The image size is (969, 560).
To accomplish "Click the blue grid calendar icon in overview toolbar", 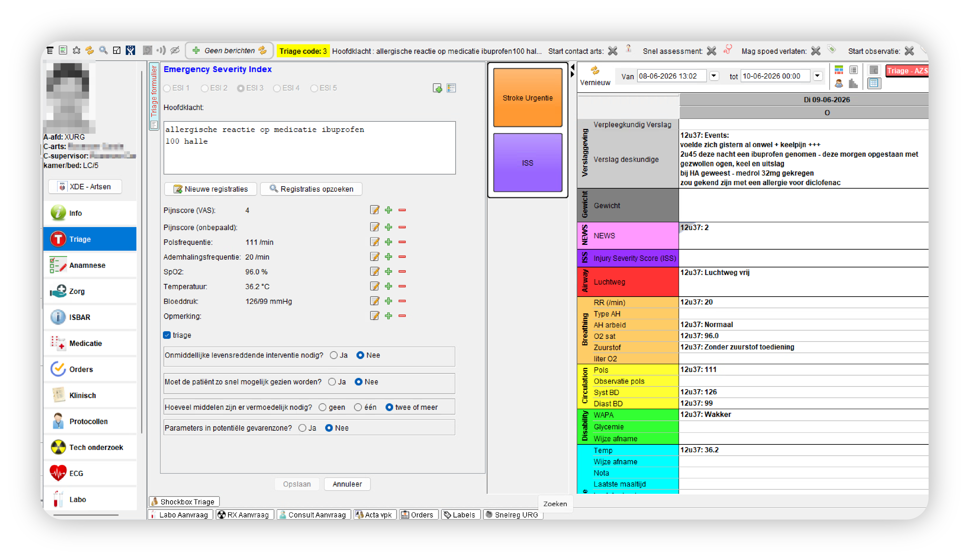I will pyautogui.click(x=874, y=83).
